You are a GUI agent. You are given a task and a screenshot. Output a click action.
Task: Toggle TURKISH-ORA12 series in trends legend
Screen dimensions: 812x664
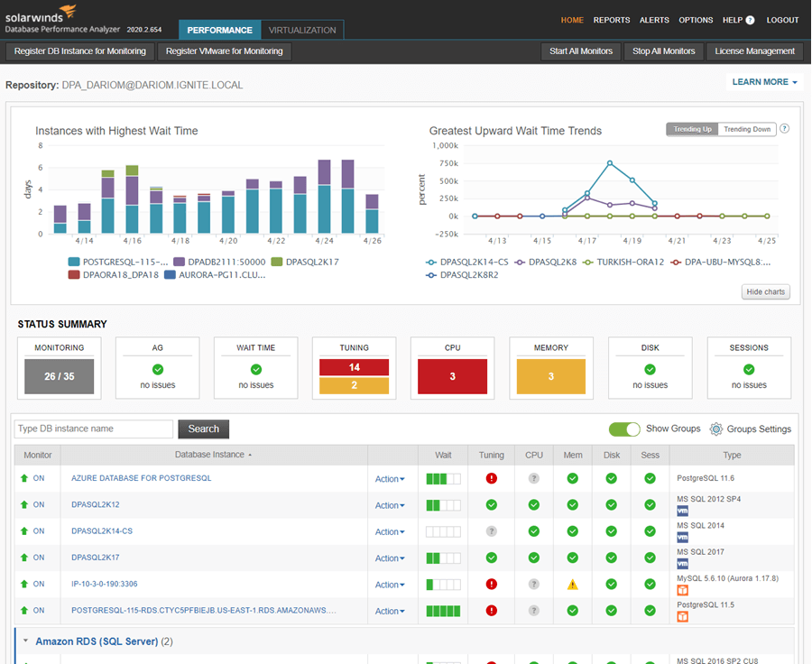623,262
